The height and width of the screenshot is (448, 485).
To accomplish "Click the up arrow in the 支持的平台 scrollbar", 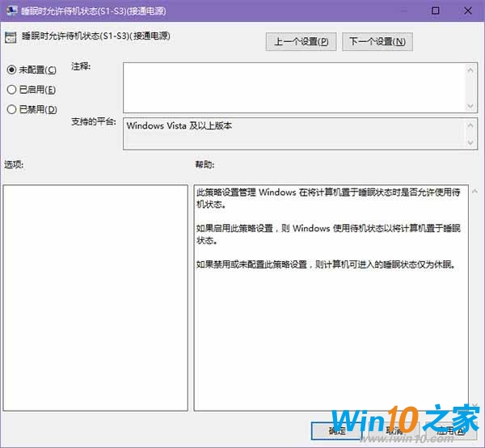I will (470, 126).
